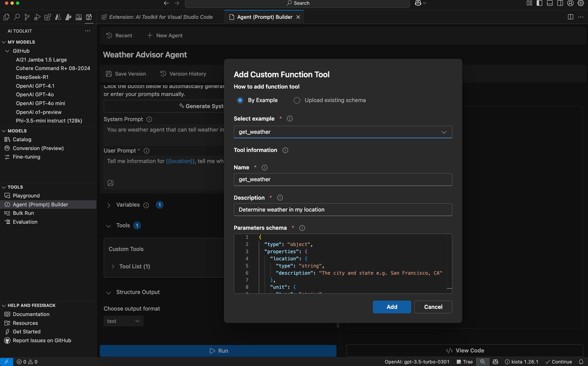This screenshot has height=366, width=588.
Task: Open the Manage gear icon
Action: (580, 3)
